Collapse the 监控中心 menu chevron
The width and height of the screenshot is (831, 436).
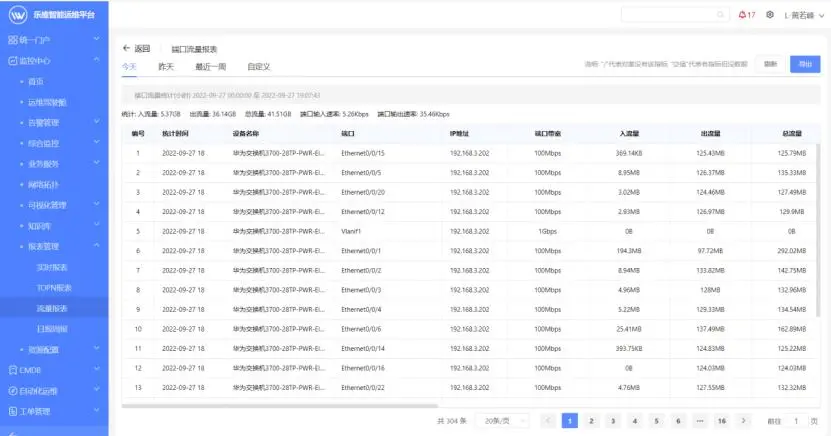96,60
